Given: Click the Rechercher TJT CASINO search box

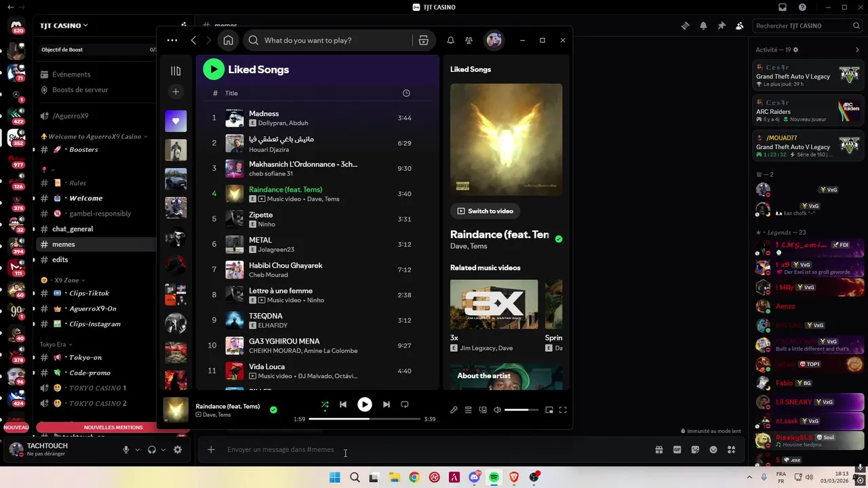Looking at the screenshot, I should (x=807, y=26).
